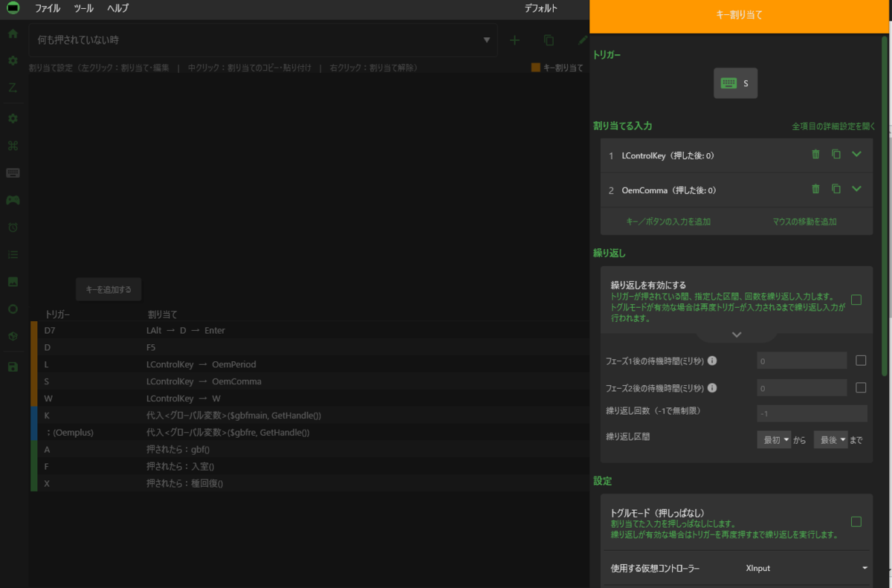This screenshot has height=588, width=892.
Task: Expand the OemComma input details chevron
Action: click(856, 190)
